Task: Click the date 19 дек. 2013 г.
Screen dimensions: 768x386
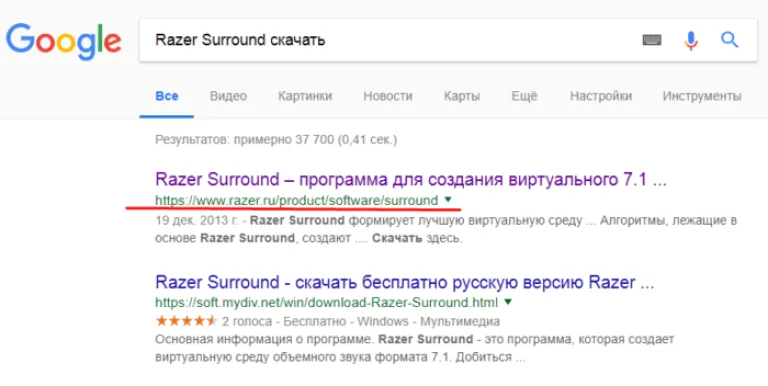Action: (197, 220)
